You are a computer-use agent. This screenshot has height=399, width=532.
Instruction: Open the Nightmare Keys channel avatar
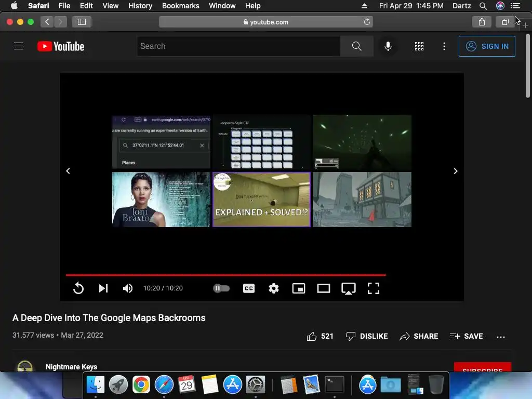[25, 366]
